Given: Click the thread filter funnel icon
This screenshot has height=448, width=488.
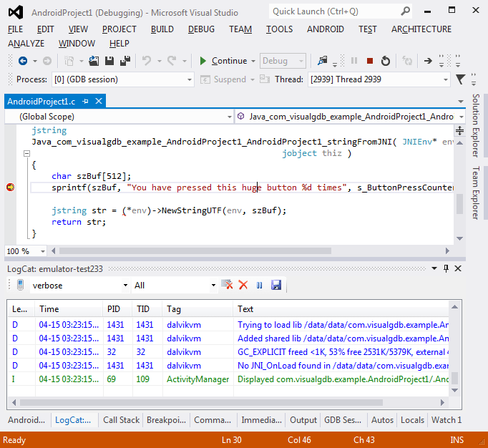Looking at the screenshot, I should coord(460,79).
